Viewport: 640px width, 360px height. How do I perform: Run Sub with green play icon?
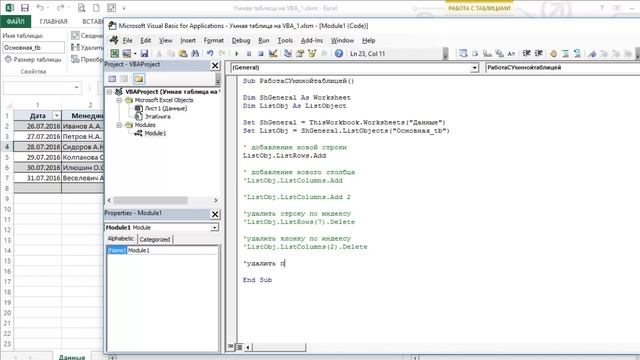tap(236, 53)
